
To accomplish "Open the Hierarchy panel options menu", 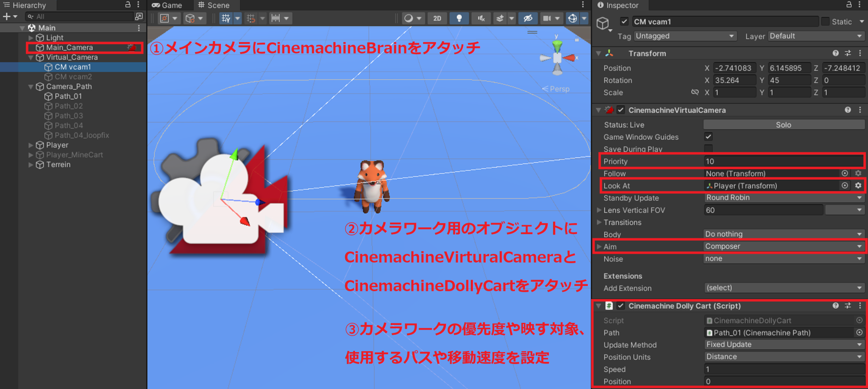I will pyautogui.click(x=139, y=6).
